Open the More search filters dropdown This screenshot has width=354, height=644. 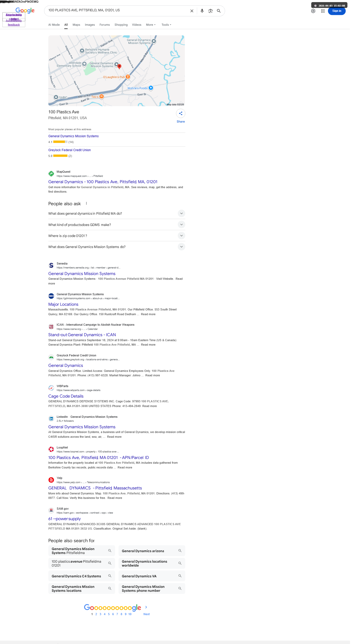[x=151, y=25]
